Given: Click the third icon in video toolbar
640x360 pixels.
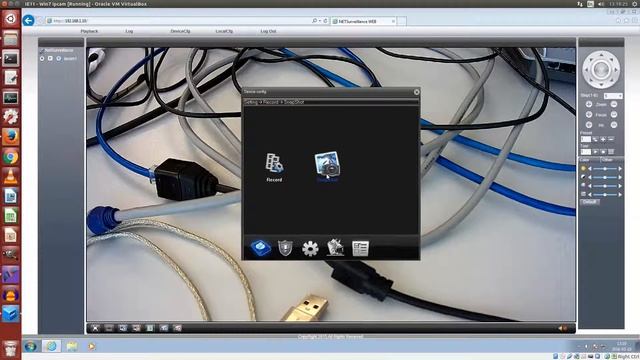Looking at the screenshot, I should tap(122, 328).
